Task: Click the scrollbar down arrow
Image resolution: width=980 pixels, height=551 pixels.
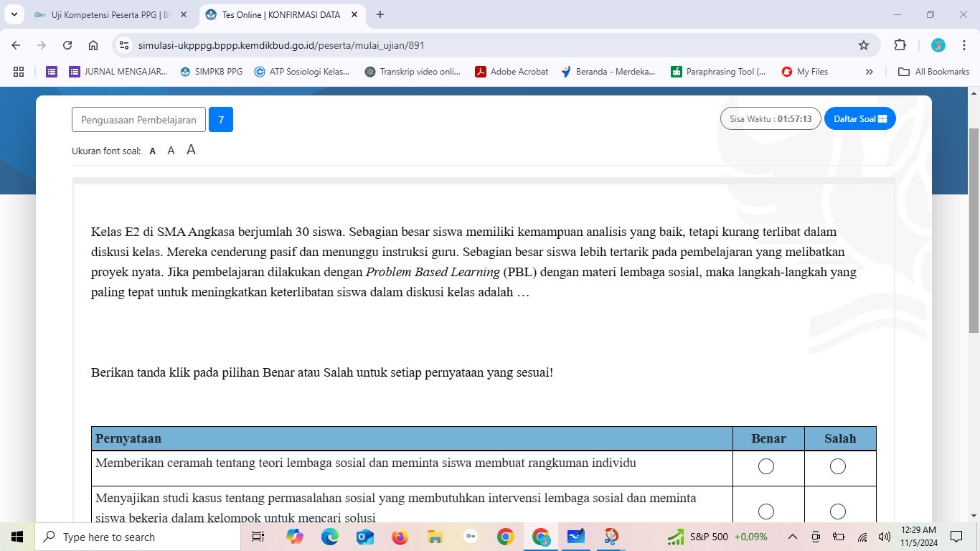Action: click(974, 515)
